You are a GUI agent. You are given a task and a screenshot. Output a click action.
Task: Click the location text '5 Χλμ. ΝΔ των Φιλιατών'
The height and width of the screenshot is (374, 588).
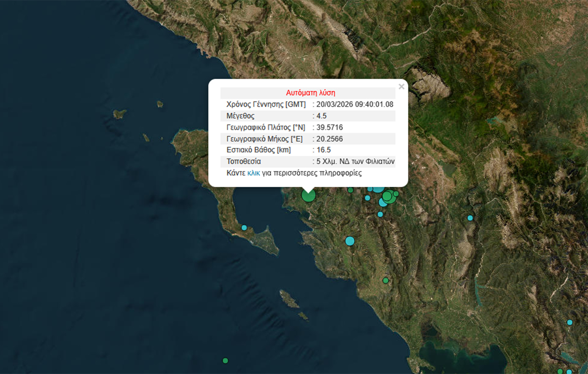[355, 161]
